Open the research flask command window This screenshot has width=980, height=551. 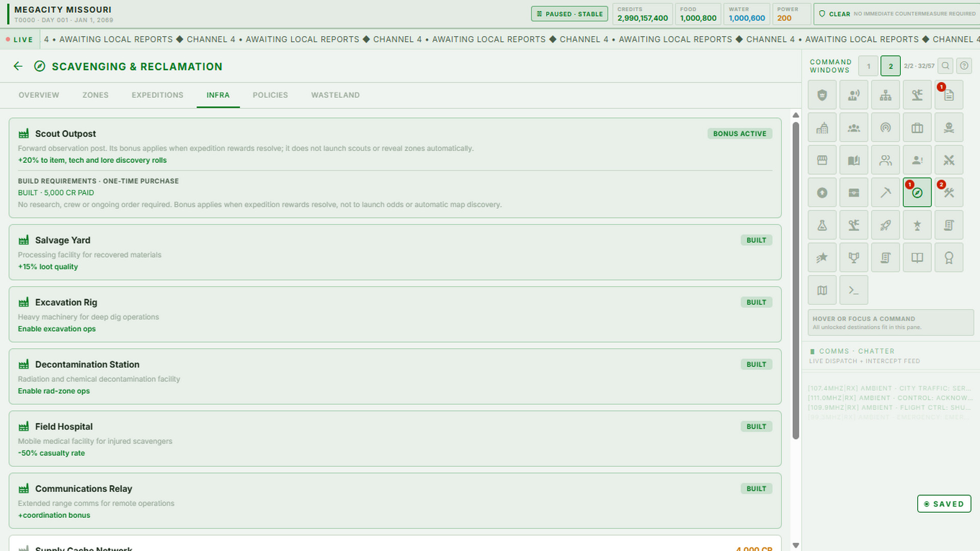(822, 225)
